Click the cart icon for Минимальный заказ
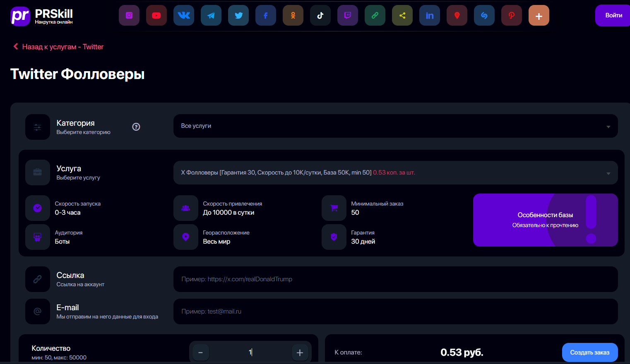The image size is (630, 364). [334, 208]
